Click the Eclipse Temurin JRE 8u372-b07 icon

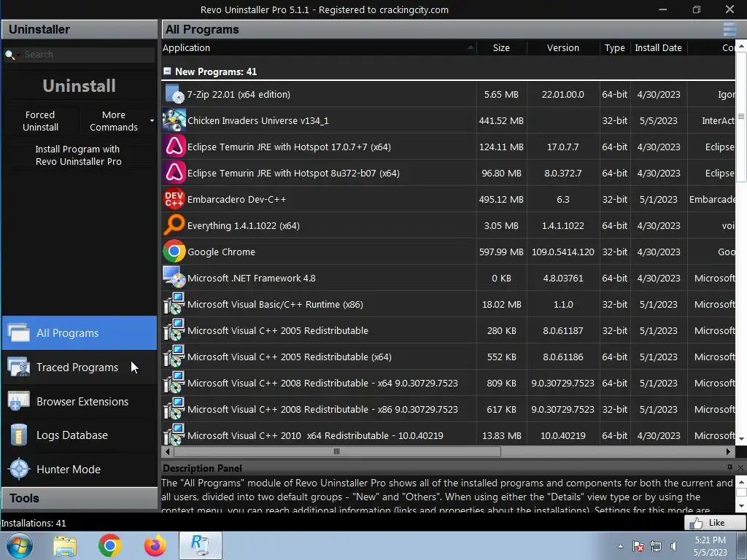pyautogui.click(x=174, y=173)
